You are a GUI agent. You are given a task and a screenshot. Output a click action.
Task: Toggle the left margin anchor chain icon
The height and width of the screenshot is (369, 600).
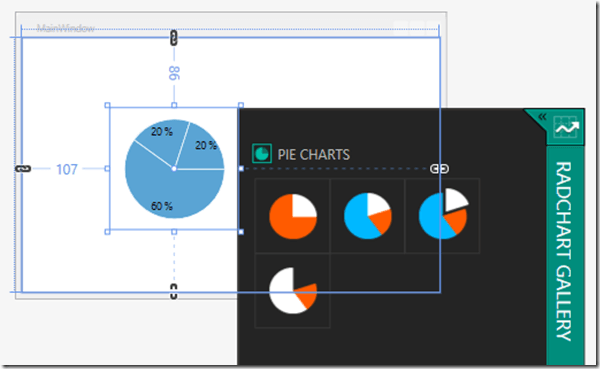coord(23,169)
